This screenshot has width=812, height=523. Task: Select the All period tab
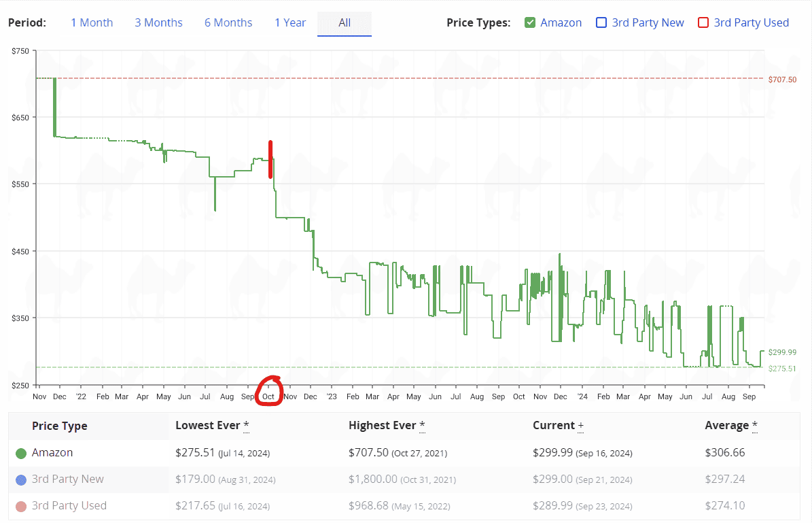[x=345, y=23]
